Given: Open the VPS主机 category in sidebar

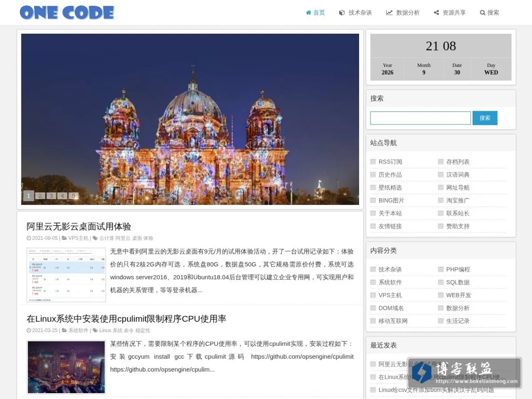Looking at the screenshot, I should coord(390,295).
